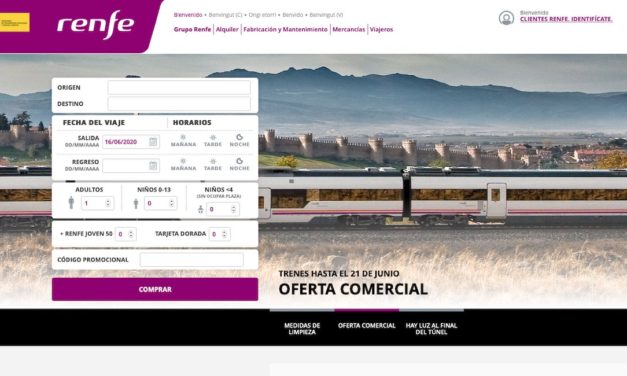Open the Regreso date calendar icon

tap(153, 166)
